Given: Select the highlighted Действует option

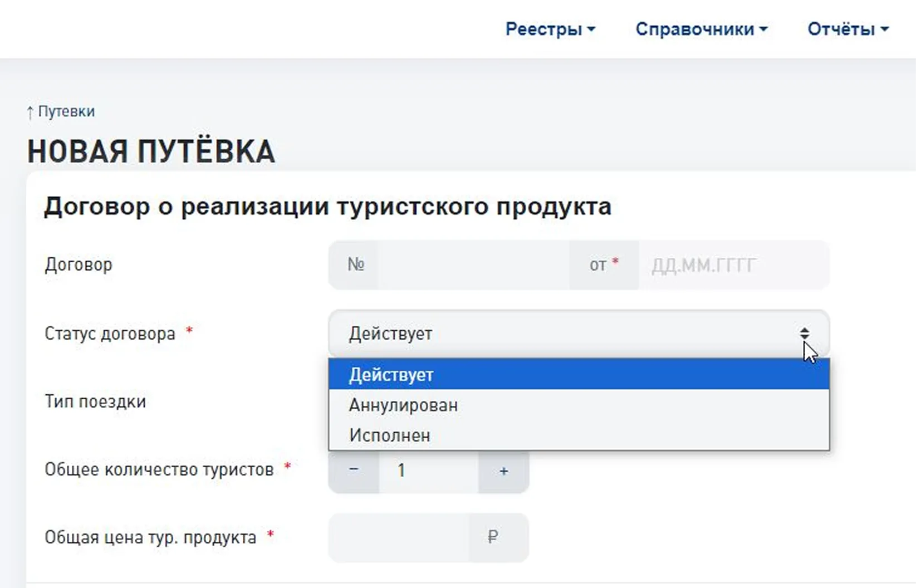Looking at the screenshot, I should tap(390, 375).
